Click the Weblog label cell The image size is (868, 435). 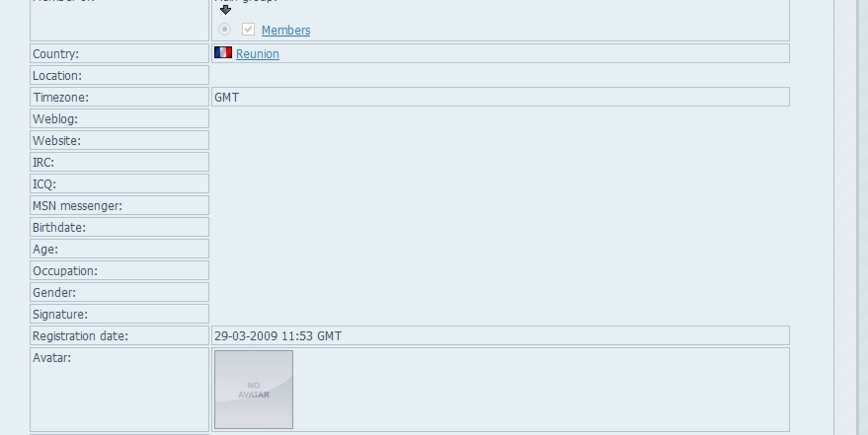[119, 118]
